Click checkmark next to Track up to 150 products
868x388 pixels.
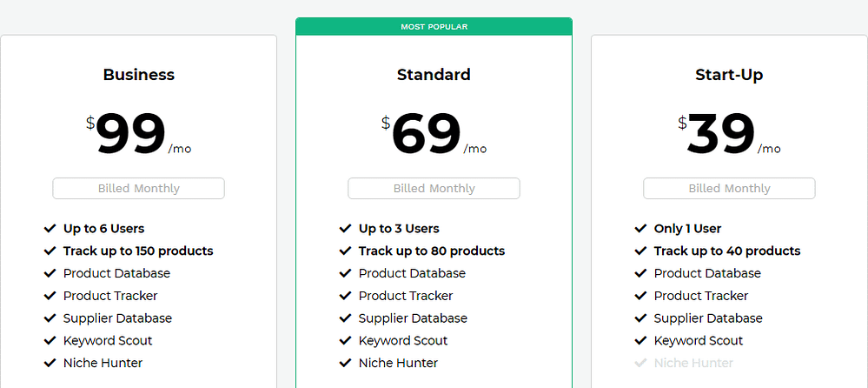[x=50, y=251]
